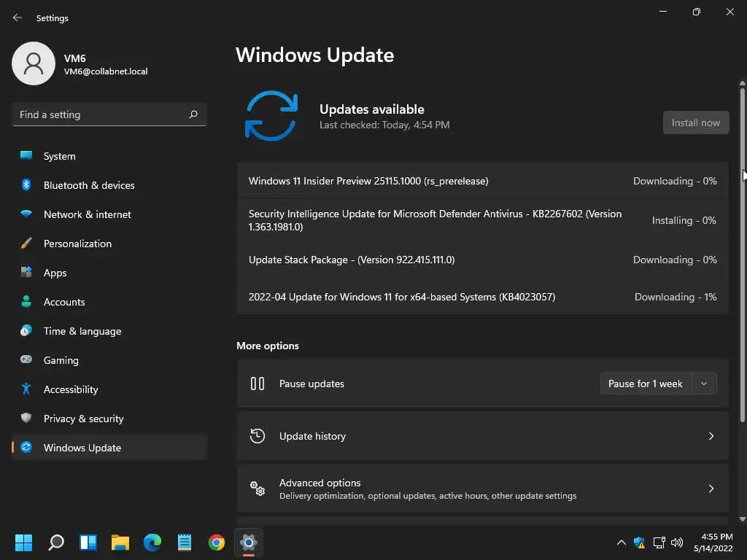Image resolution: width=747 pixels, height=560 pixels.
Task: Click the scrollbar down arrow
Action: click(742, 519)
